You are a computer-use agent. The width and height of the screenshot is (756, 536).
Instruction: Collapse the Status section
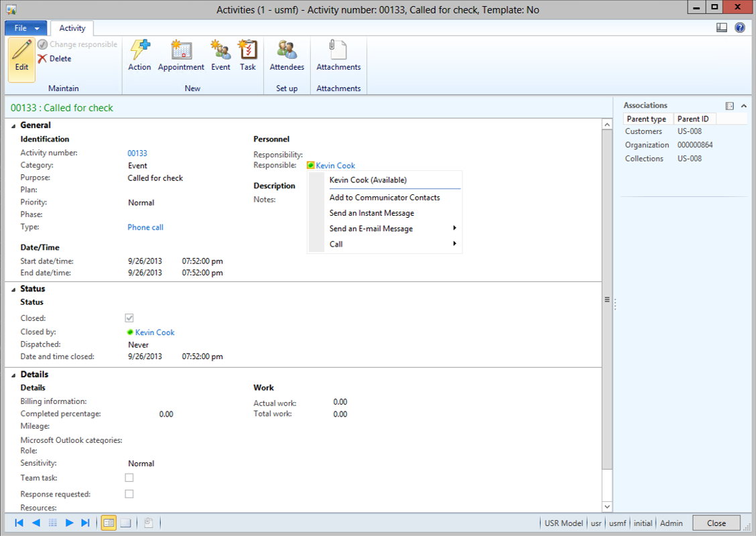pos(14,289)
